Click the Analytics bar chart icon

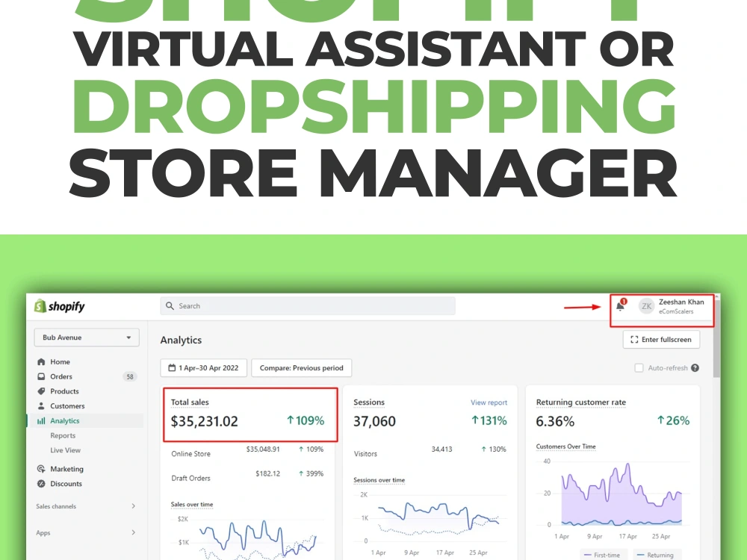(41, 421)
